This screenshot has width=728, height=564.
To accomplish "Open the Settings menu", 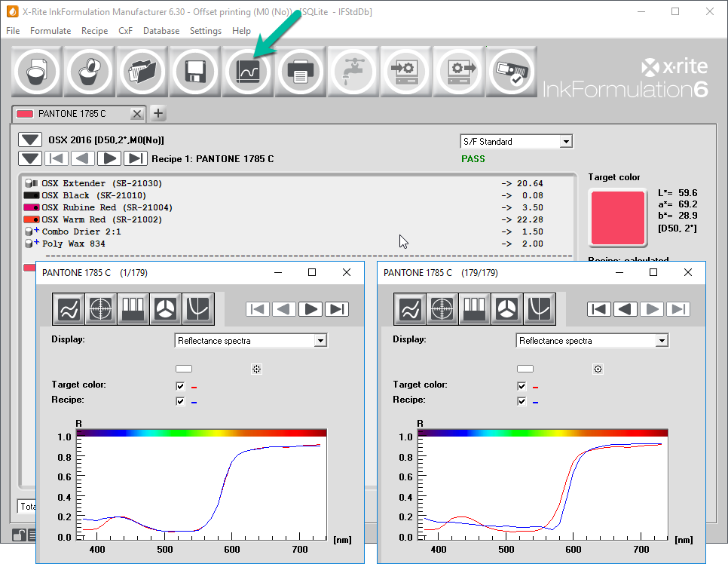I will [206, 31].
